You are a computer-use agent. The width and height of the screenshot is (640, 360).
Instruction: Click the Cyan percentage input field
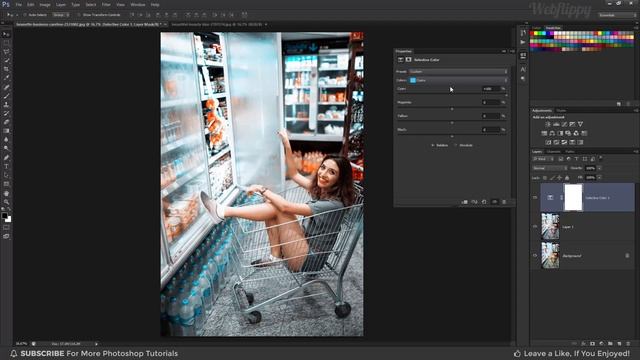tap(491, 89)
